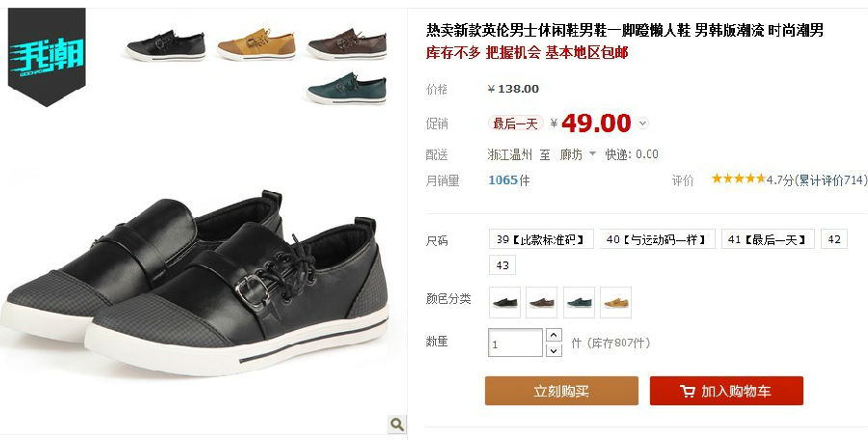The width and height of the screenshot is (868, 440).
Task: Click the shopping cart icon on red button
Action: (x=688, y=391)
